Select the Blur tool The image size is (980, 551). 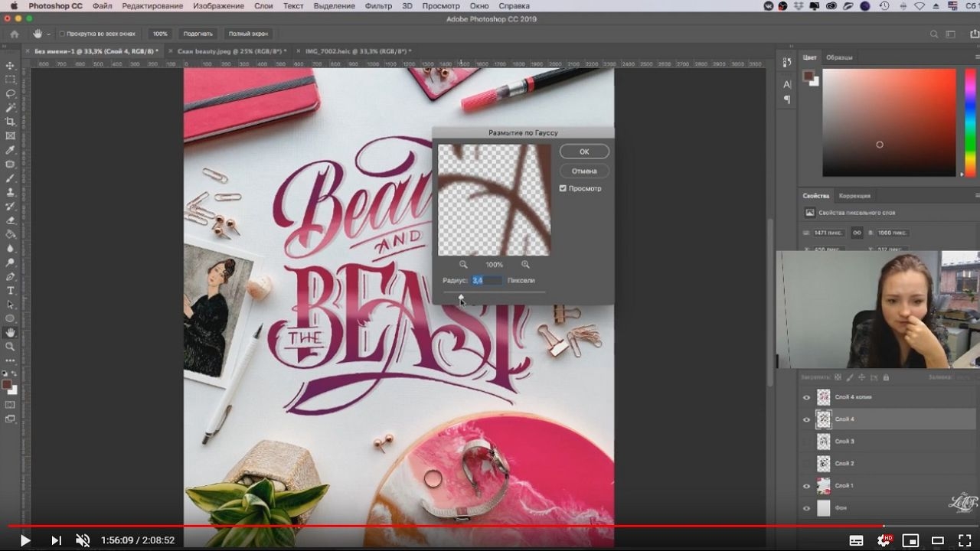pos(10,249)
